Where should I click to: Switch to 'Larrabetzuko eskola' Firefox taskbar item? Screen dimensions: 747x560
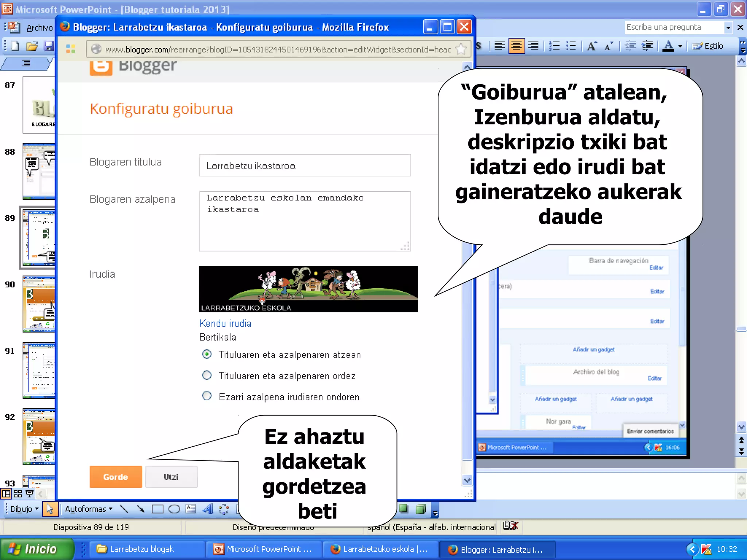click(x=380, y=549)
